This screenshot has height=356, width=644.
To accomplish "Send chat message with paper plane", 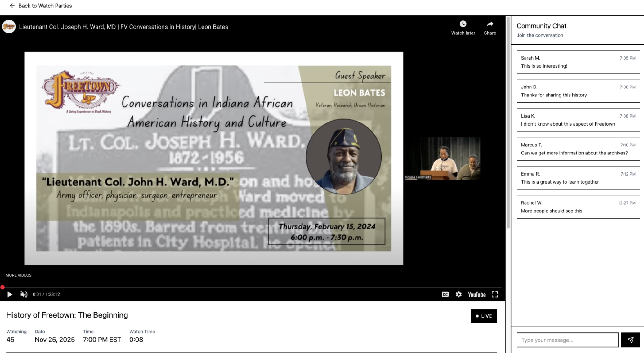I will pyautogui.click(x=630, y=340).
